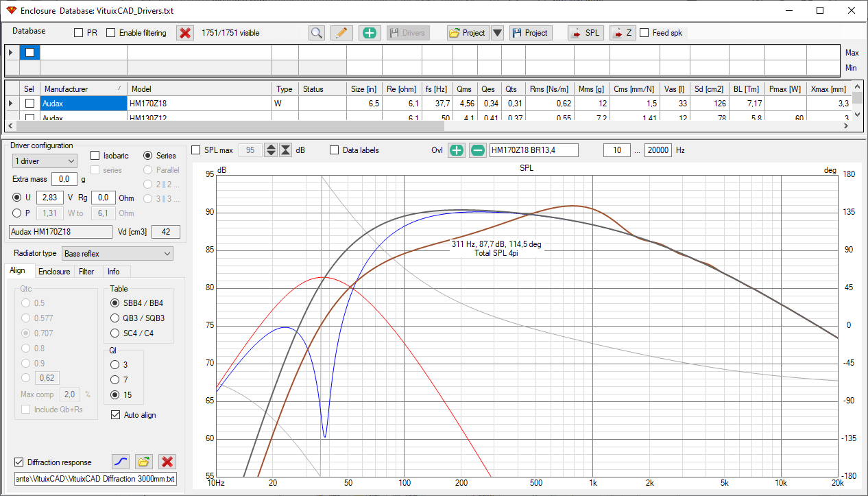868x496 pixels.
Task: Open the Project folder button
Action: coord(468,33)
